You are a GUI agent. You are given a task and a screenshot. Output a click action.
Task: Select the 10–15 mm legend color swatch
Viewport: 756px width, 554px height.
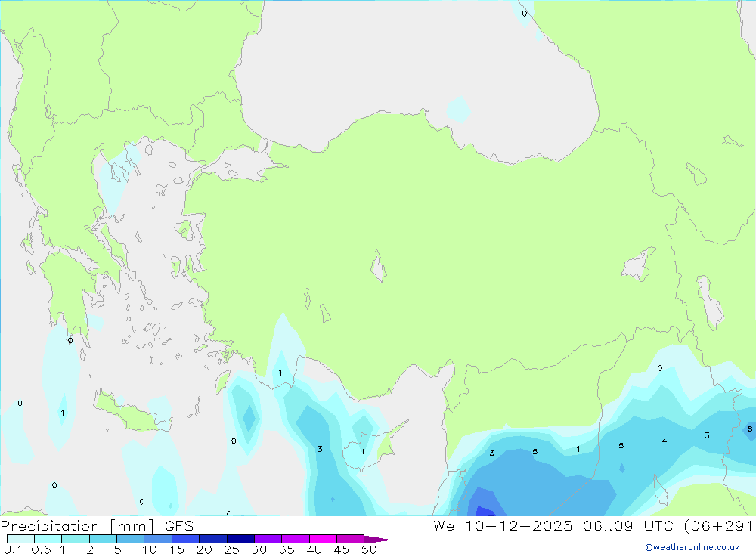tap(158, 539)
